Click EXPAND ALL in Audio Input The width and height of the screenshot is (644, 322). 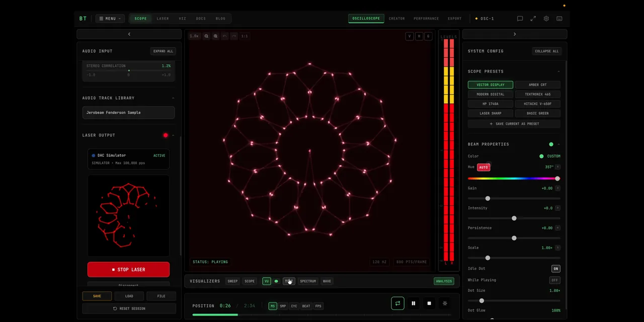(x=163, y=51)
